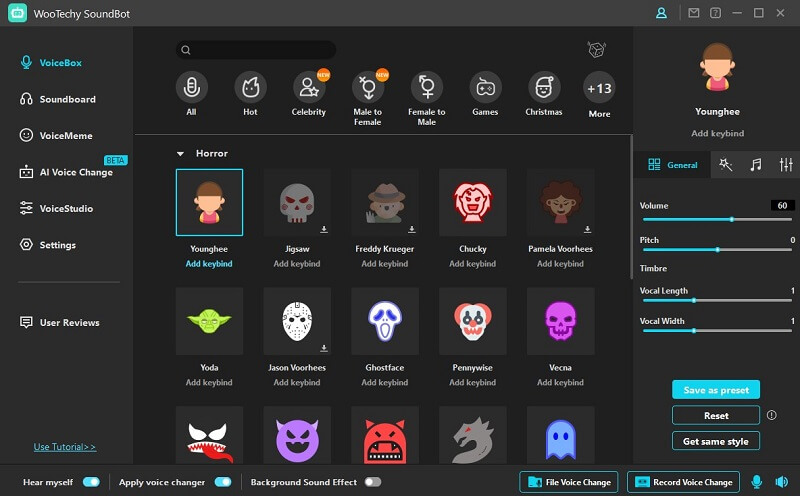Select the Chucky voice

coord(472,203)
